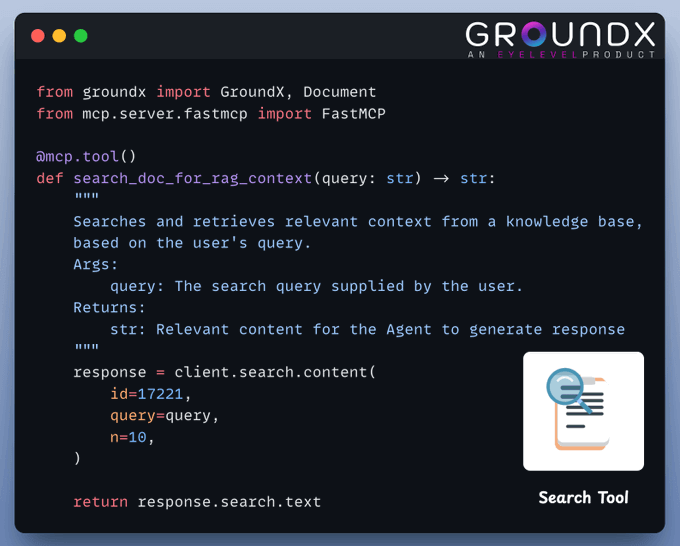This screenshot has width=680, height=546.
Task: Click the docstring line starting "Searches and retrieves"
Action: (x=358, y=221)
